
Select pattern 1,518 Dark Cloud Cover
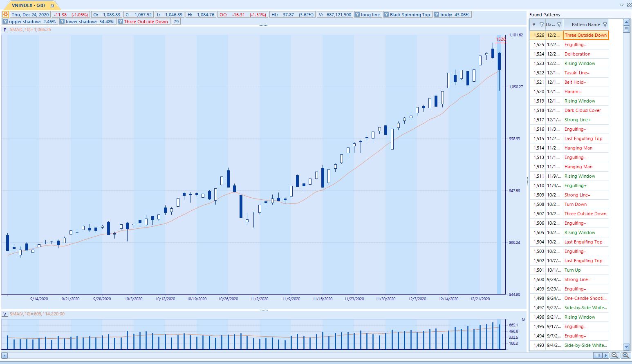583,110
